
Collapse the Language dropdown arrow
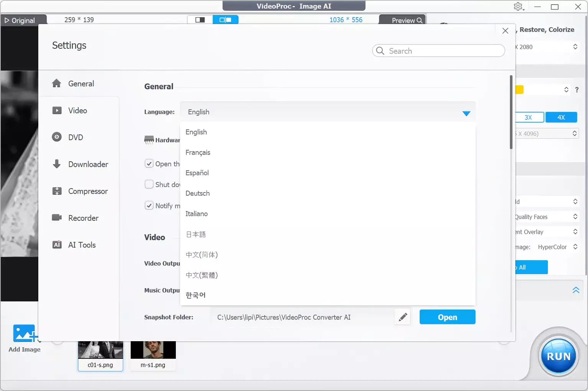click(466, 113)
